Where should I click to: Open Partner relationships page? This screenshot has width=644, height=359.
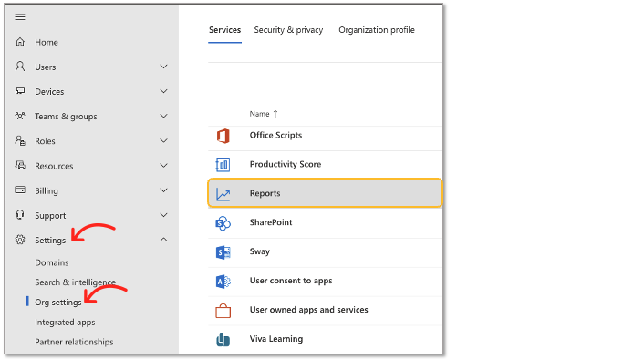[x=74, y=342]
